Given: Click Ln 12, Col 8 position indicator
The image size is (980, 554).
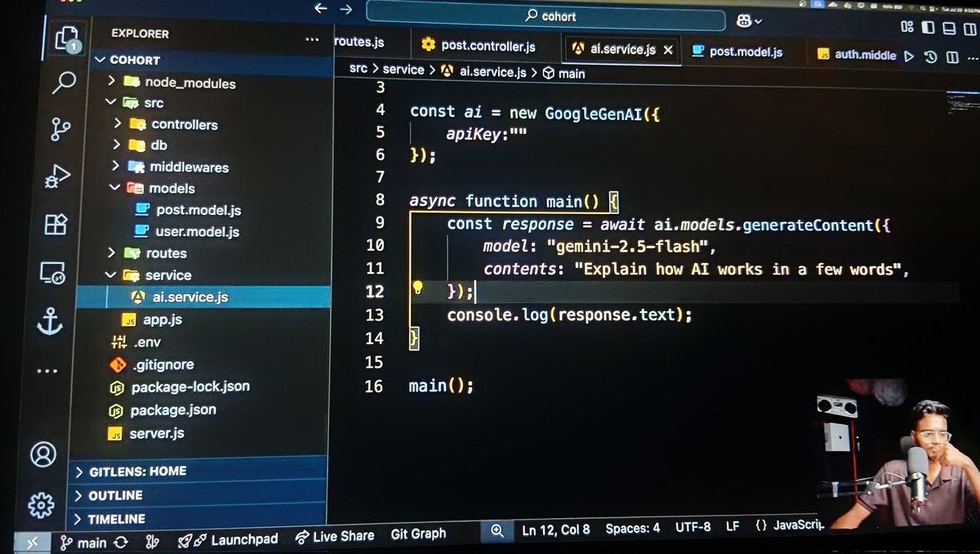Looking at the screenshot, I should [555, 529].
